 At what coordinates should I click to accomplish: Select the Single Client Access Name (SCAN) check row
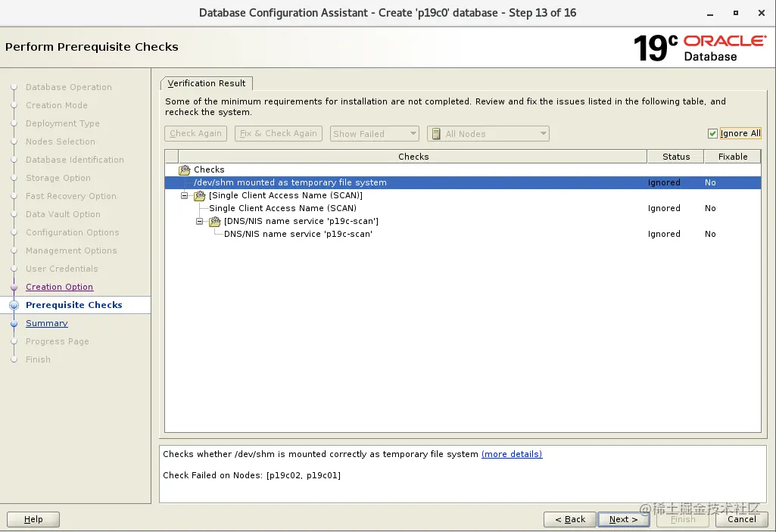tap(463, 208)
